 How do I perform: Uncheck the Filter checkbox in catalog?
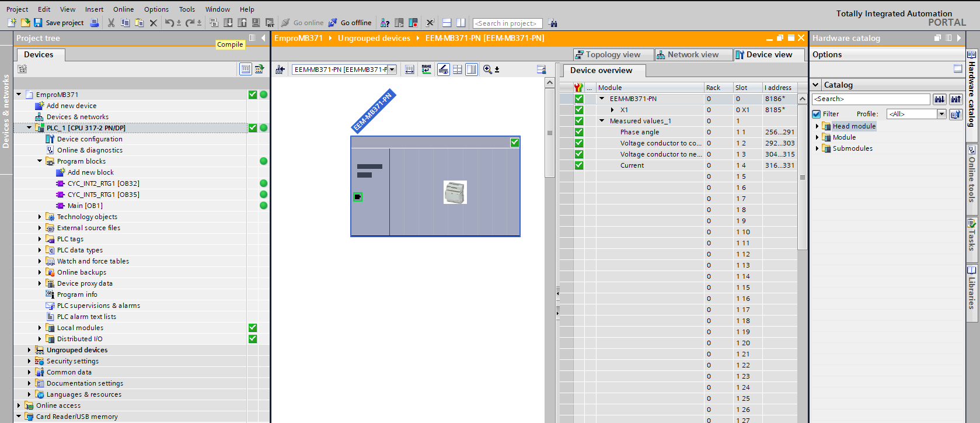(x=817, y=114)
